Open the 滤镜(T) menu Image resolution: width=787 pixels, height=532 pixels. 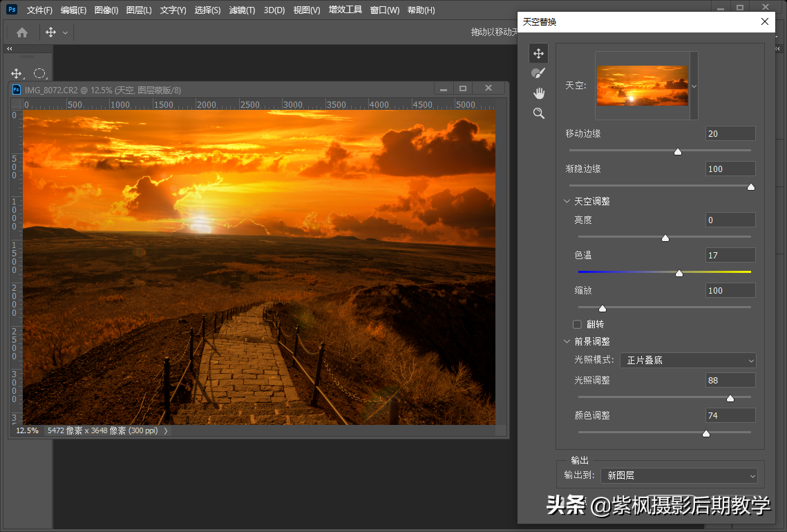pyautogui.click(x=242, y=10)
